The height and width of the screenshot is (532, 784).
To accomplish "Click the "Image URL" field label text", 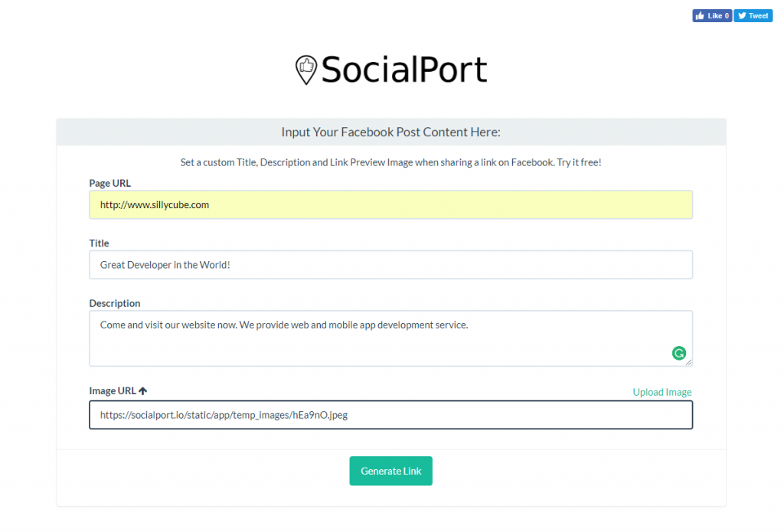I will [x=113, y=391].
